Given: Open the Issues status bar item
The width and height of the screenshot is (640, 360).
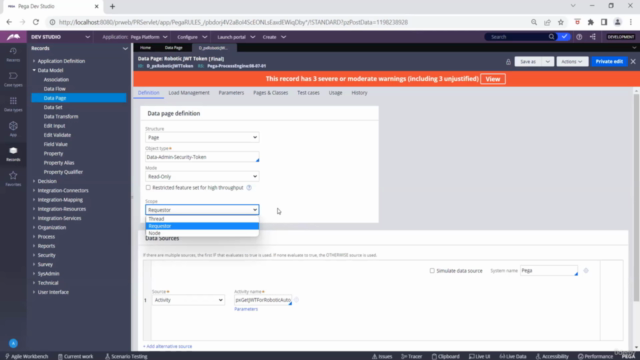Looking at the screenshot, I should [x=382, y=356].
